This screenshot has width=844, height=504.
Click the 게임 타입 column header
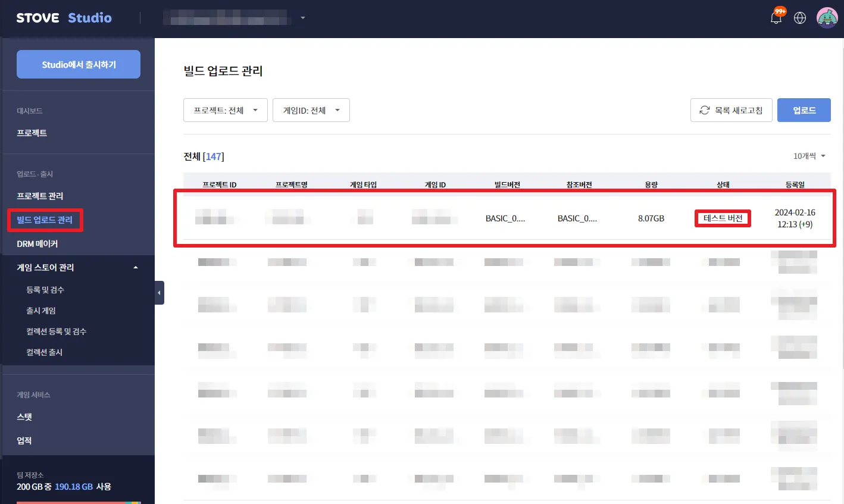pos(364,184)
